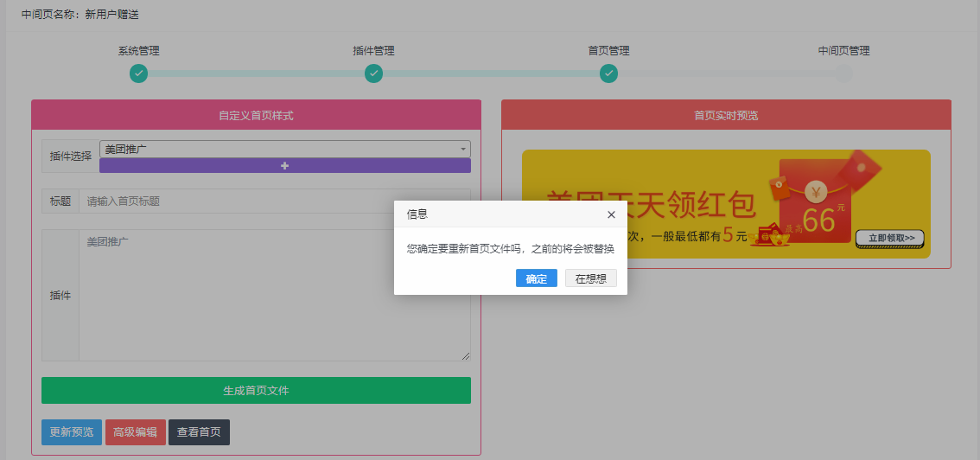Click the 系统管理 step checkmark circle
This screenshot has width=980, height=460.
coord(139,73)
